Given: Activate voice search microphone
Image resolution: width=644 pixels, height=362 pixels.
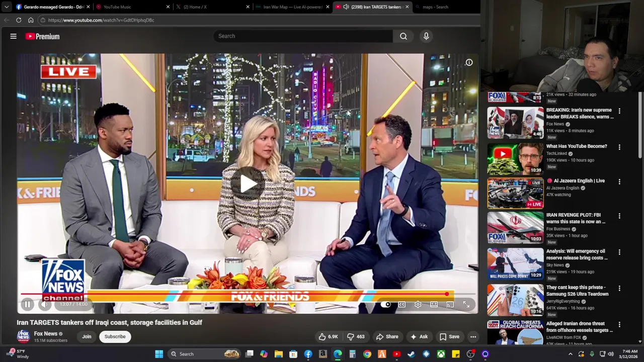Looking at the screenshot, I should (x=426, y=36).
